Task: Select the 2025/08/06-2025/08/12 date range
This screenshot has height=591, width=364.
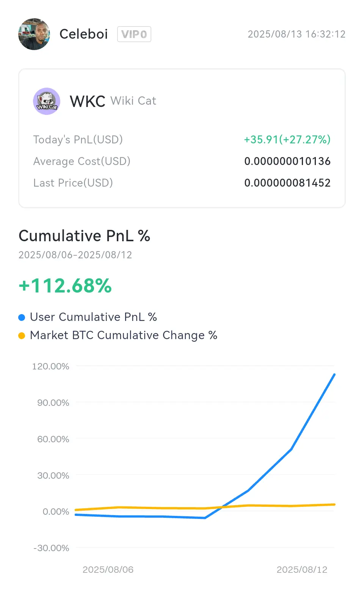Action: 75,255
